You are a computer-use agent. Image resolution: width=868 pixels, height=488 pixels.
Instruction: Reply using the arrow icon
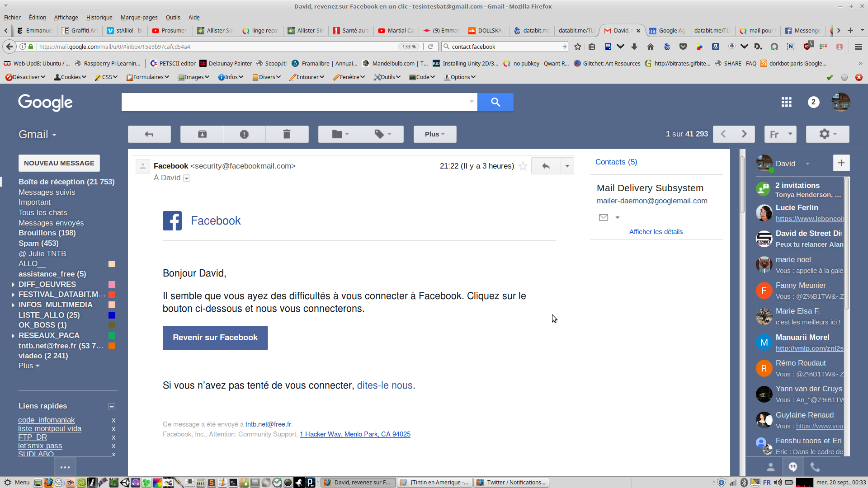point(546,166)
